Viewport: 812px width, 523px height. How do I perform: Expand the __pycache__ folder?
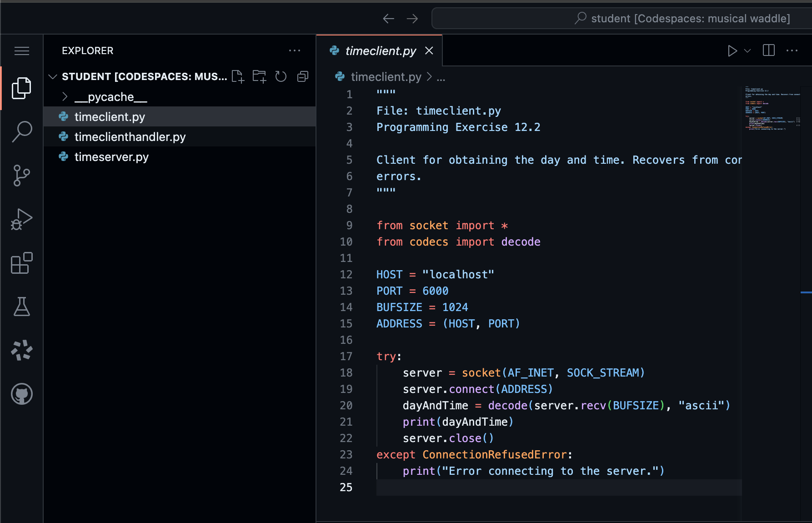click(65, 97)
